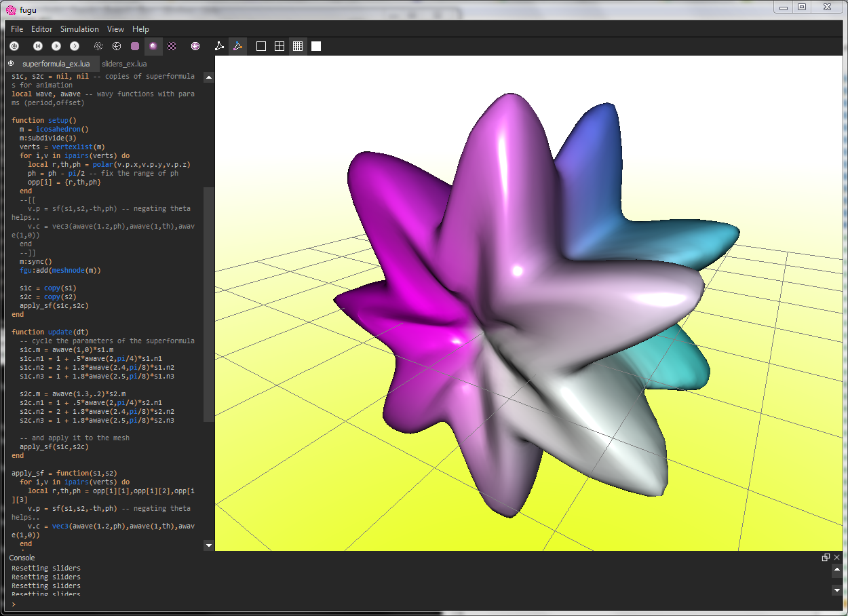Click the first 'Resetting sliders' console line
848x616 pixels.
46,568
